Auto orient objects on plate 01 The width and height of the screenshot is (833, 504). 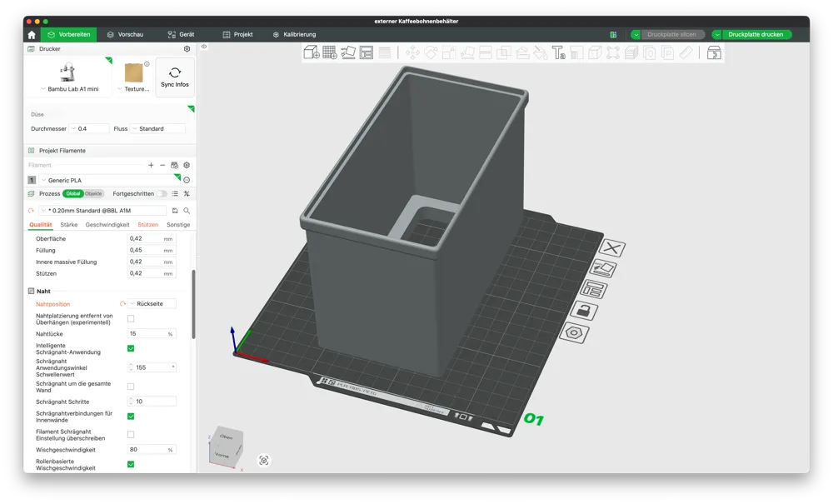[x=603, y=269]
